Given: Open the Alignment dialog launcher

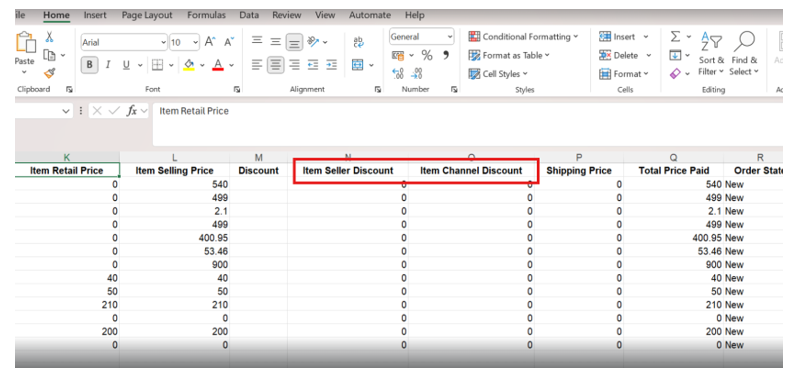Looking at the screenshot, I should click(377, 89).
